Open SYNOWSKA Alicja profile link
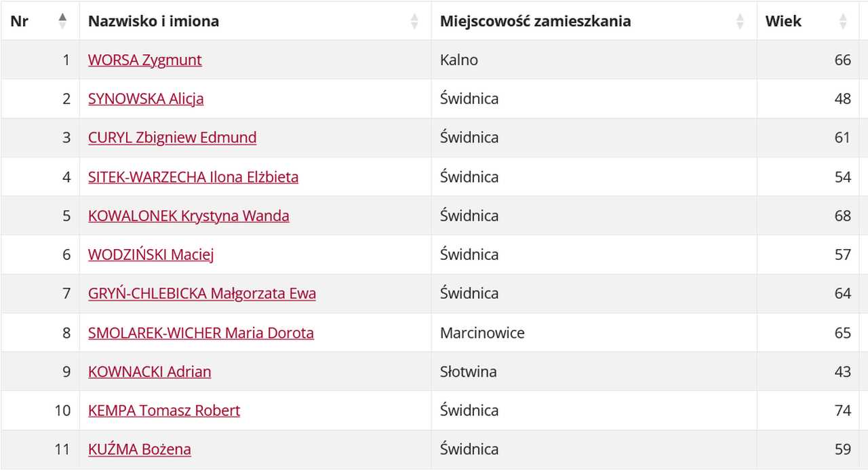The image size is (868, 471). click(x=146, y=98)
